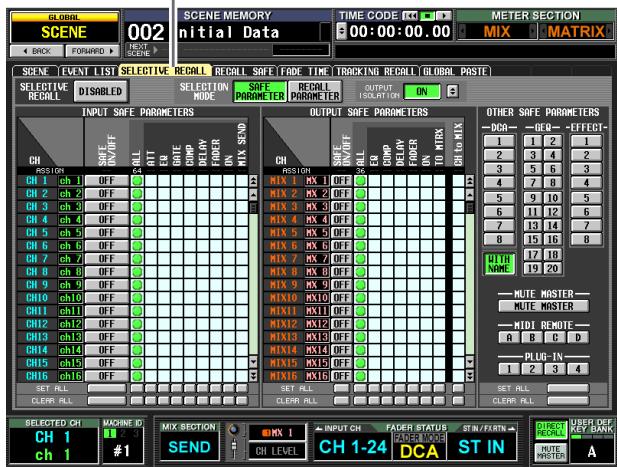Toggle safe OFF button for CH16
Viewport: 617px width, 467px height.
107,376
